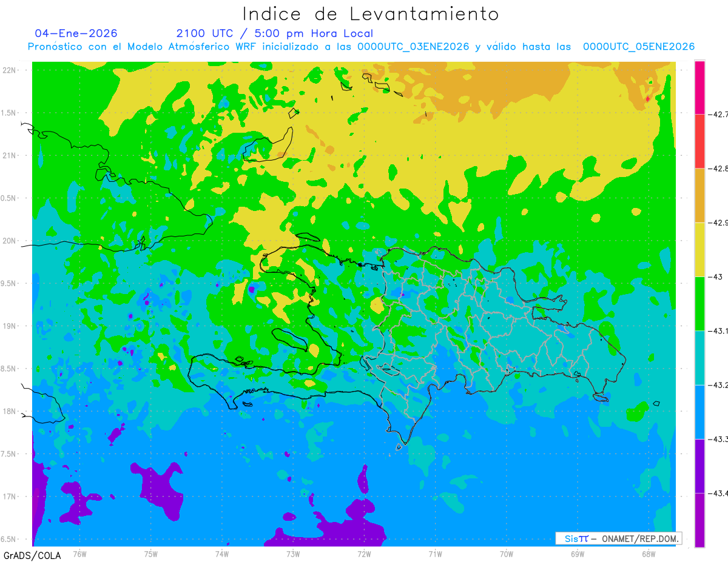Click the legend value '-43.4'
The width and height of the screenshot is (728, 562).
coord(717,493)
